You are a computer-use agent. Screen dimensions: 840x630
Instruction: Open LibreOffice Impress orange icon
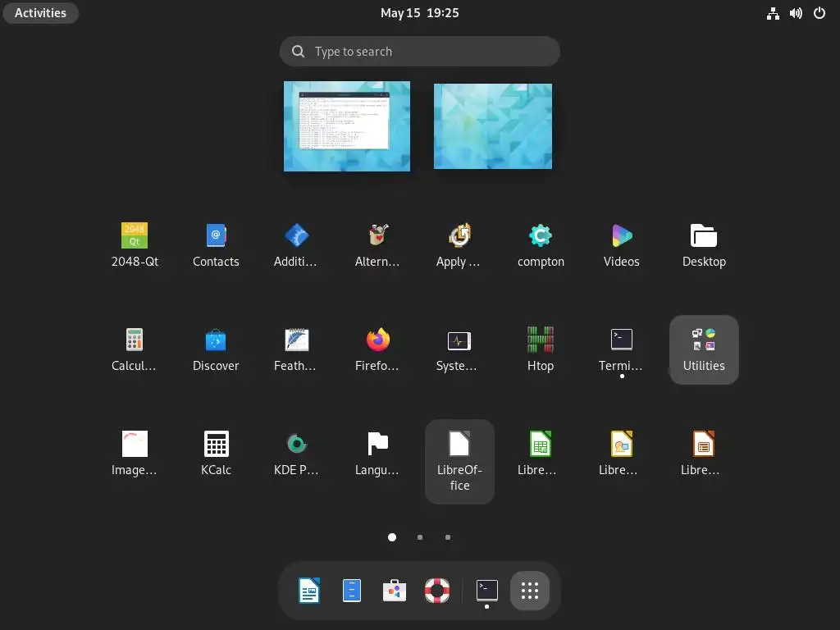point(703,454)
